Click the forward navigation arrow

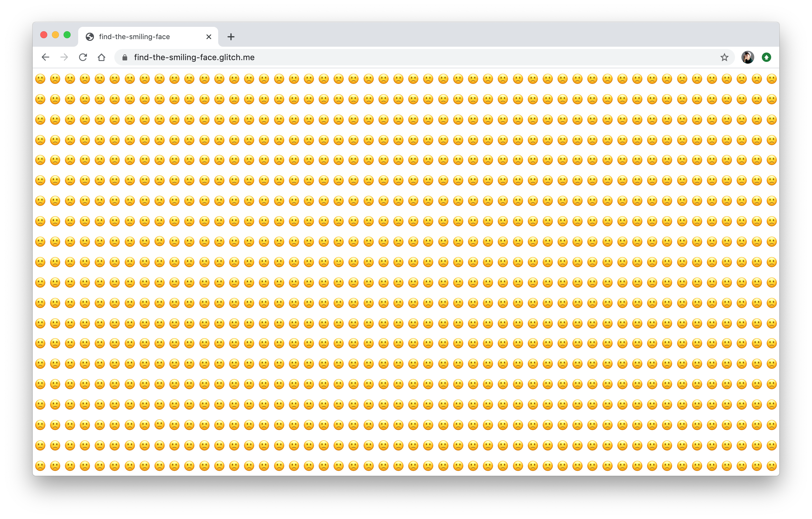64,58
